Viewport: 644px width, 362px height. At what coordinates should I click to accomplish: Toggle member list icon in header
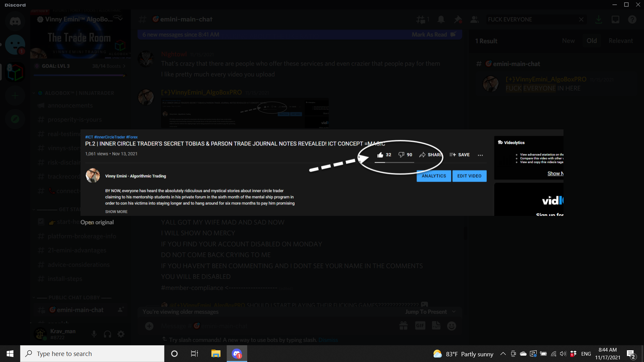(x=474, y=19)
